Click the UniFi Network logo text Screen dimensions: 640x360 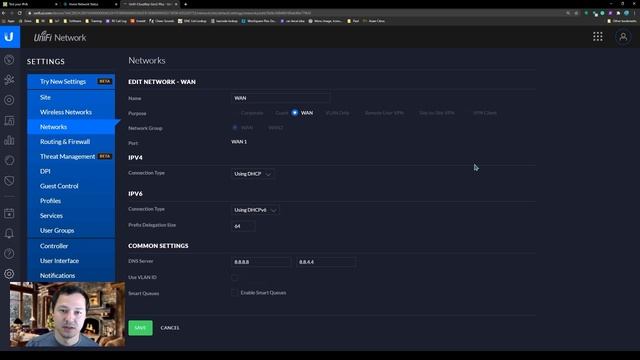[x=60, y=37]
